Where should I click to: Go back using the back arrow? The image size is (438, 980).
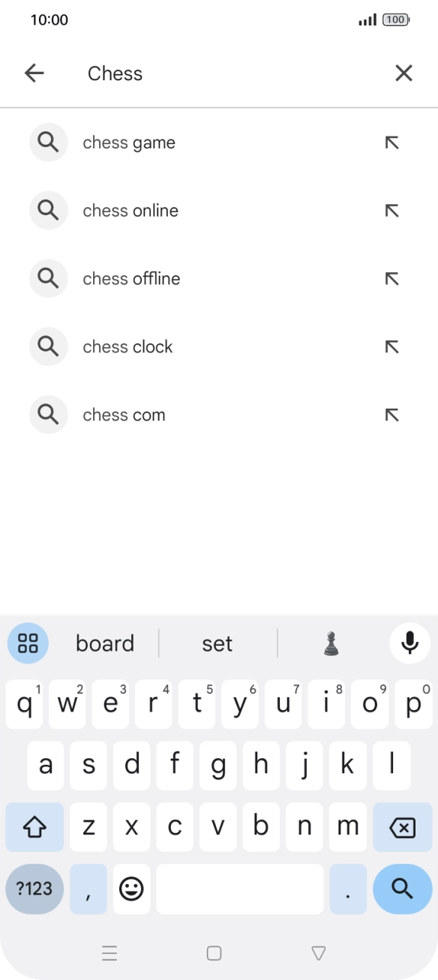34,73
